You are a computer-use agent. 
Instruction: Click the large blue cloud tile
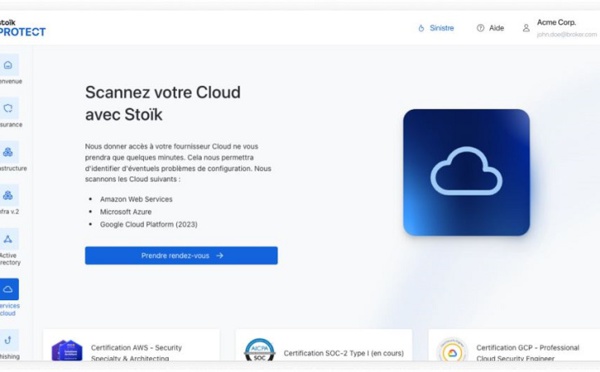(x=466, y=172)
